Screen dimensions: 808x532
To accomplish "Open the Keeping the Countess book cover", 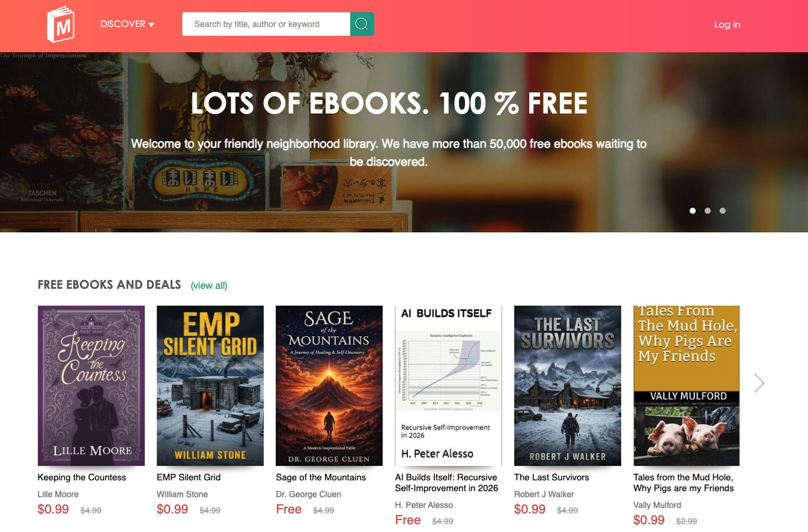I will pyautogui.click(x=91, y=385).
